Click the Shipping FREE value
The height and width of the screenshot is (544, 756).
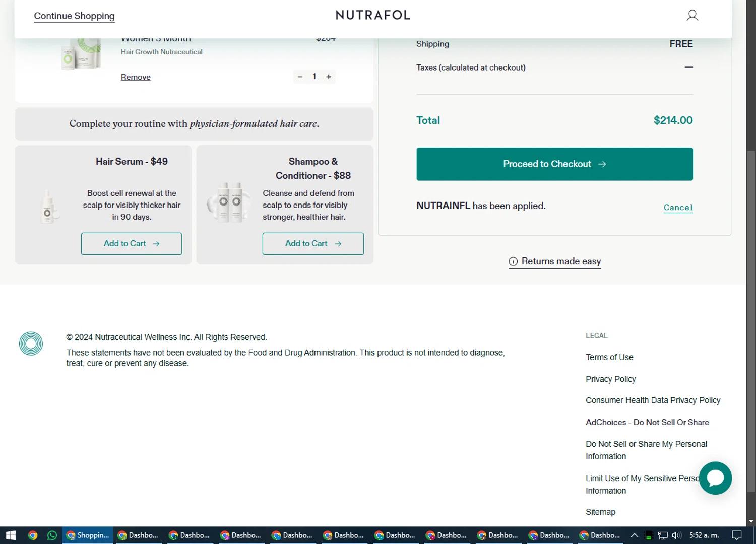(x=681, y=44)
